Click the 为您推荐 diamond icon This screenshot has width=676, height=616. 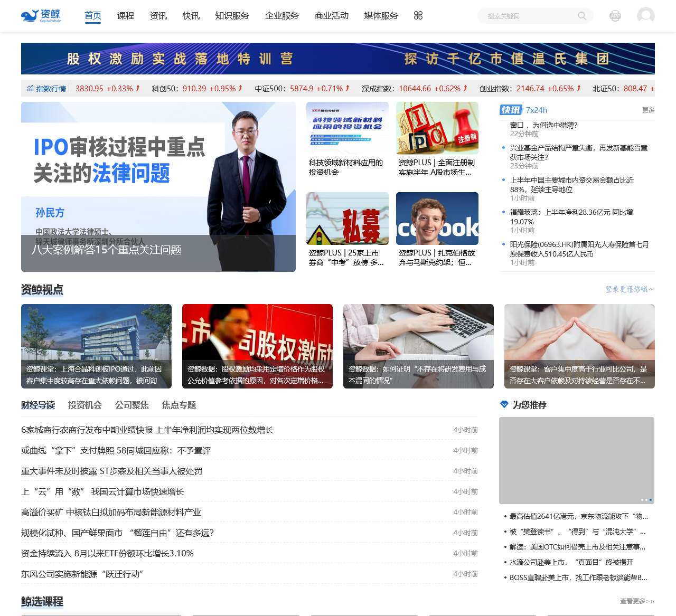504,405
